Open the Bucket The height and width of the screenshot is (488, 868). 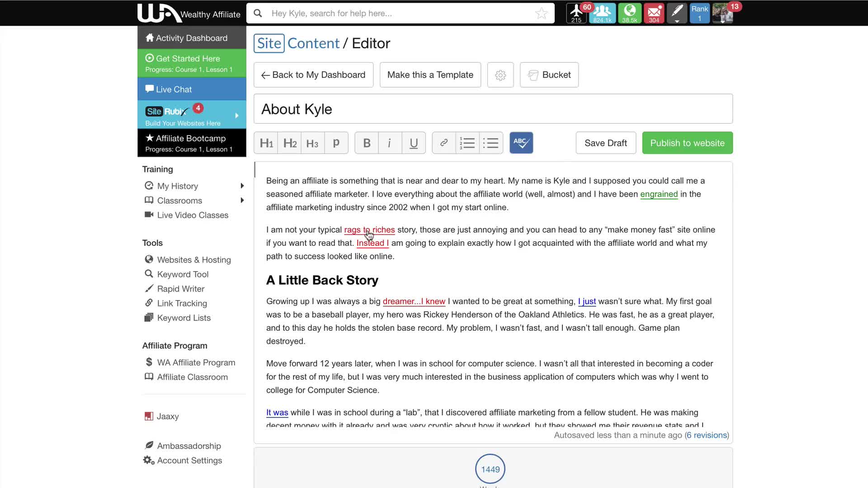pyautogui.click(x=549, y=75)
